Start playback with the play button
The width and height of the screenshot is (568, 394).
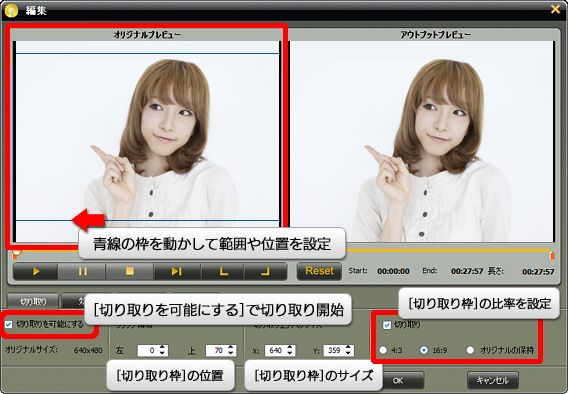(36, 271)
